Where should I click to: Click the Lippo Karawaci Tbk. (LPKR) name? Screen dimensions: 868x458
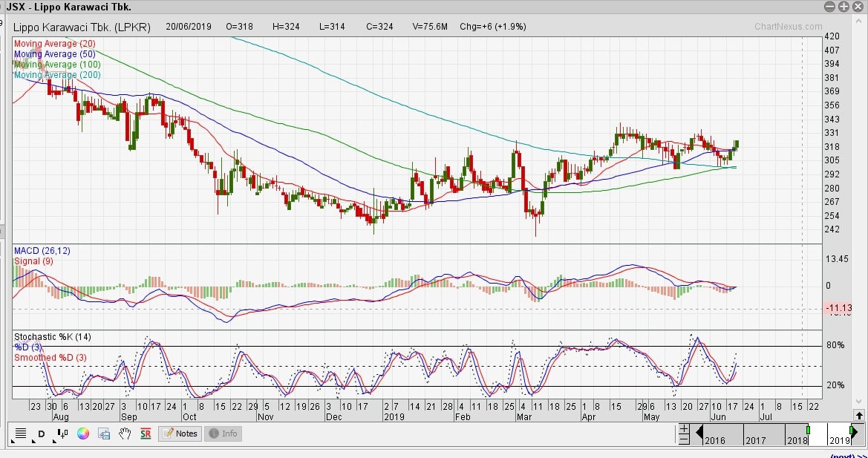click(x=82, y=27)
